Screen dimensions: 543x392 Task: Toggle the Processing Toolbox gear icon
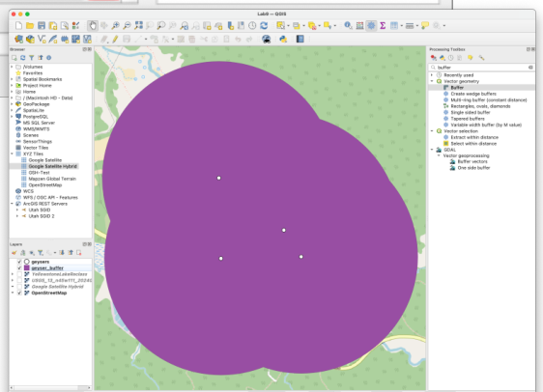371,26
